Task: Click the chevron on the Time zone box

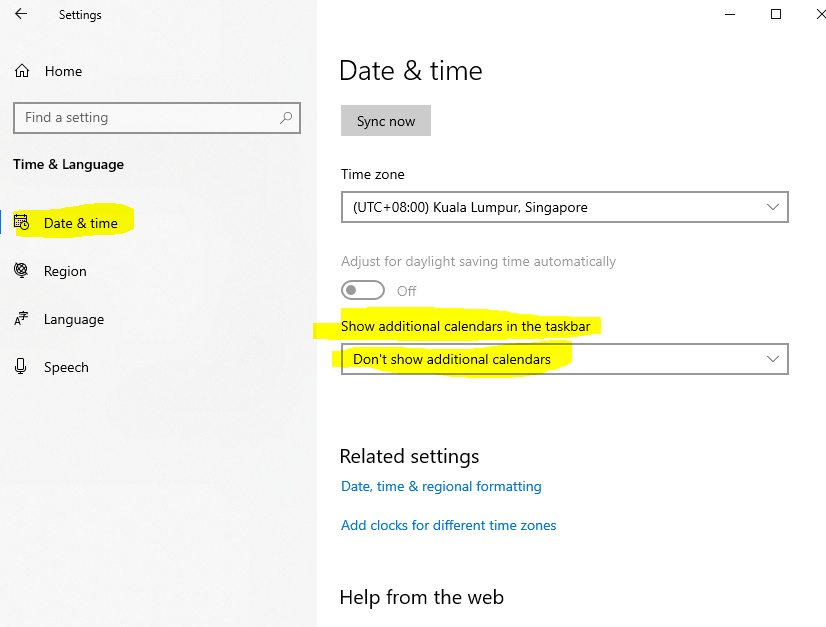Action: coord(772,208)
